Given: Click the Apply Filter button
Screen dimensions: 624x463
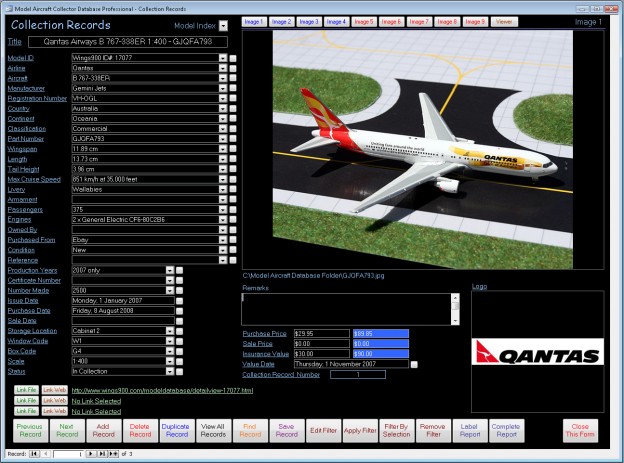Looking at the screenshot, I should (x=360, y=430).
